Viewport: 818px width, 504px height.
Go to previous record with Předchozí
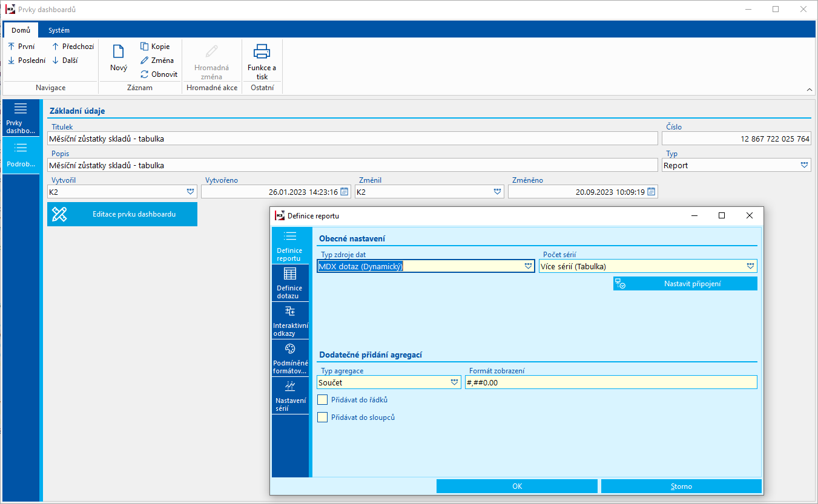point(73,47)
